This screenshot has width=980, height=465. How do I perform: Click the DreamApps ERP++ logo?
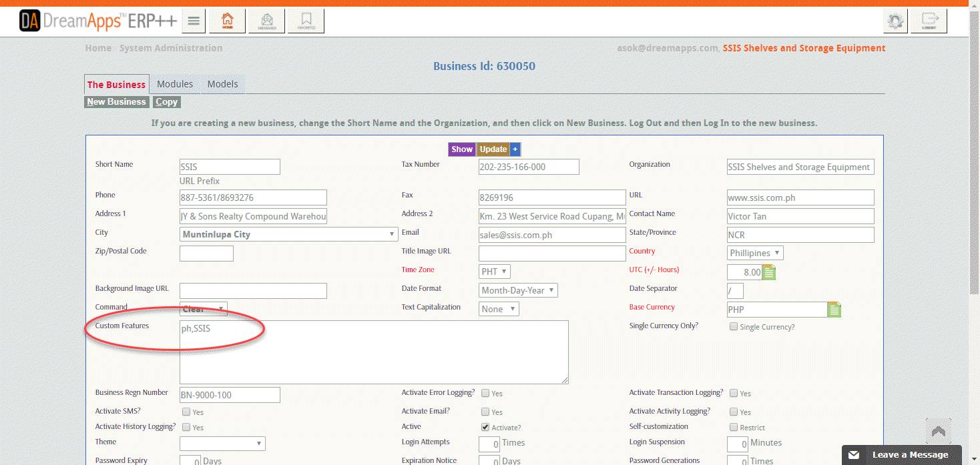coord(98,21)
